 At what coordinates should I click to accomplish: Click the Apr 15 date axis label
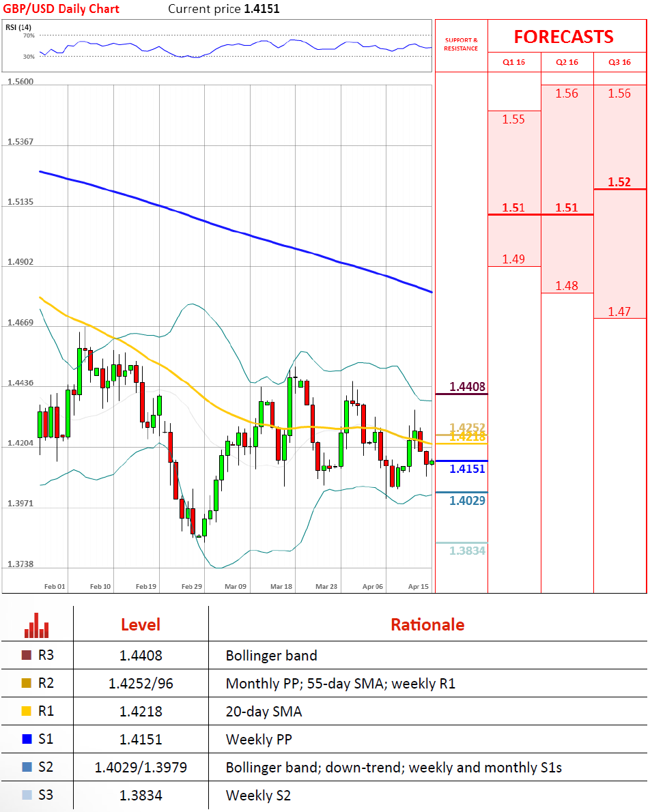(419, 587)
